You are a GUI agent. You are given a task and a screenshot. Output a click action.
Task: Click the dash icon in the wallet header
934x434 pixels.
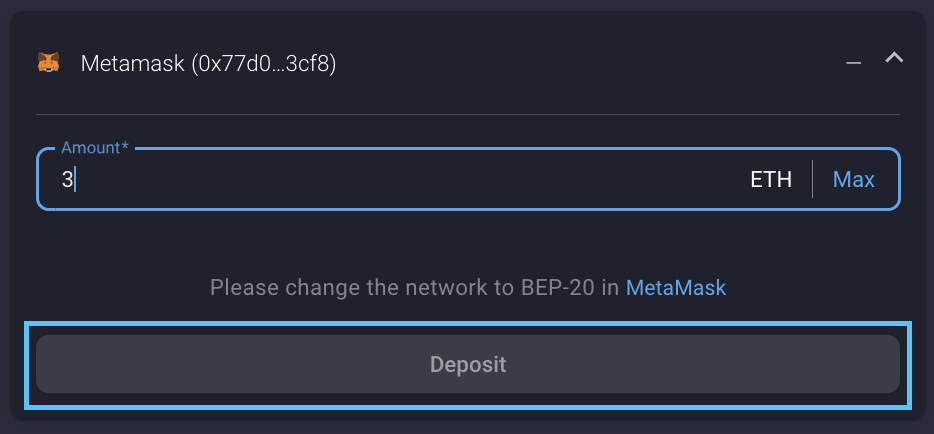(853, 63)
